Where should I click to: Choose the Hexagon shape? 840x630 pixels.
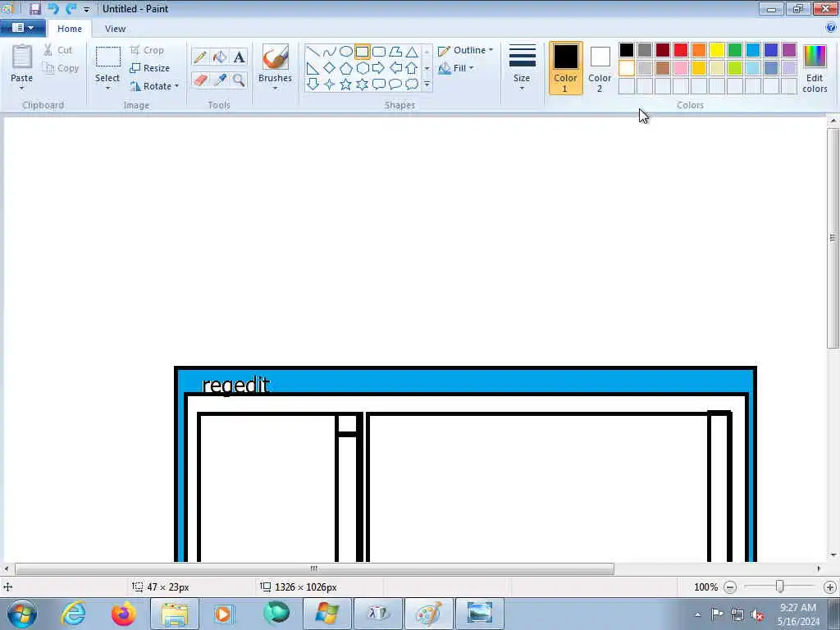[x=362, y=68]
